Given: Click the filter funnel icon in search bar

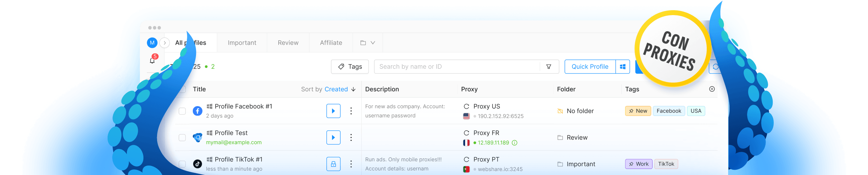Looking at the screenshot, I should [x=549, y=67].
